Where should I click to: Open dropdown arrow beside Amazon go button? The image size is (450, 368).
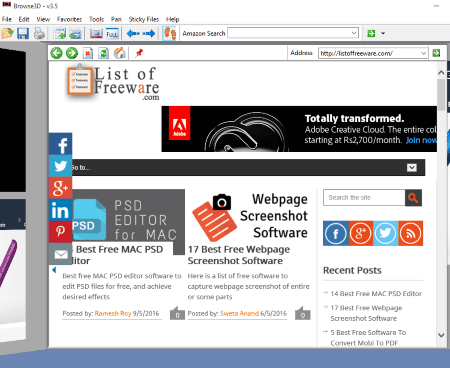383,33
